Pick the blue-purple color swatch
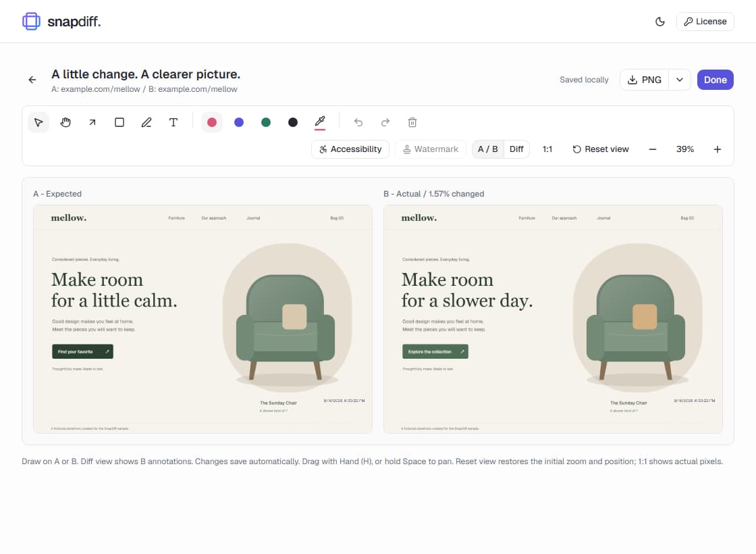 [239, 122]
